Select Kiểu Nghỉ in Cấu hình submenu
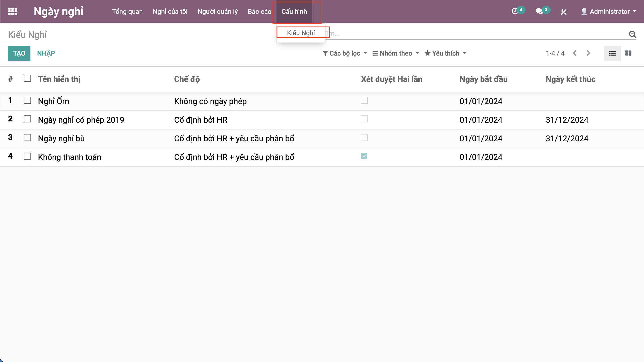Viewport: 644px width, 362px height. coord(301,33)
